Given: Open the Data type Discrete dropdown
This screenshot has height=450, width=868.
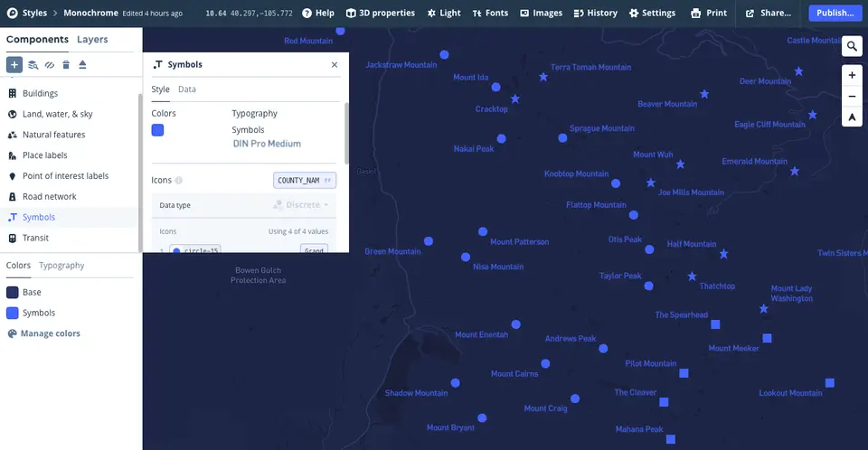Looking at the screenshot, I should (x=300, y=205).
